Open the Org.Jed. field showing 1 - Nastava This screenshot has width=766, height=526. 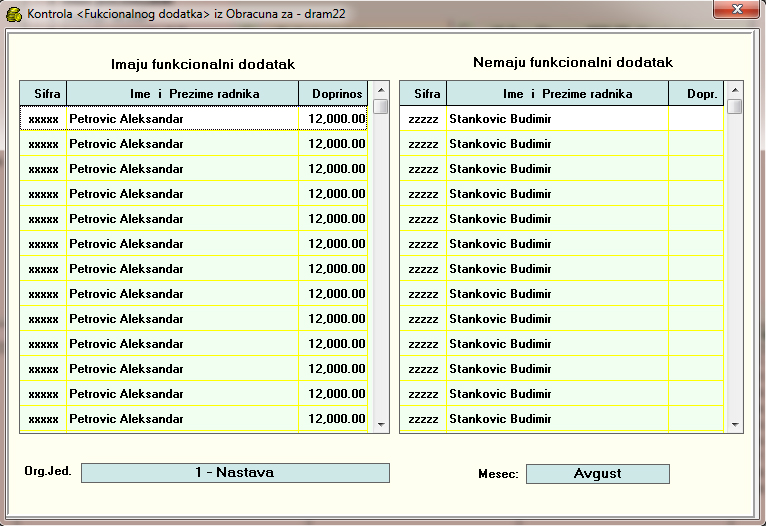pyautogui.click(x=235, y=473)
